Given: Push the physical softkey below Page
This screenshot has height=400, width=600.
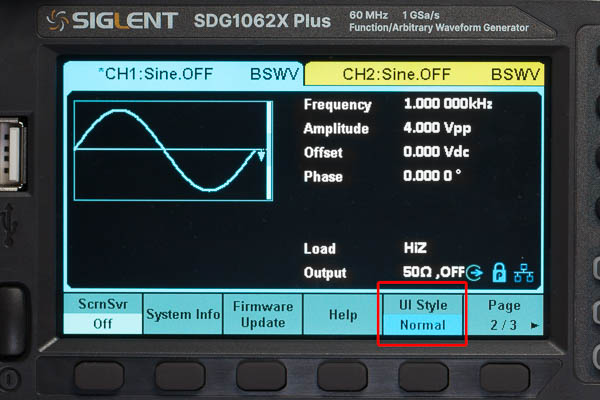Looking at the screenshot, I should [505, 377].
